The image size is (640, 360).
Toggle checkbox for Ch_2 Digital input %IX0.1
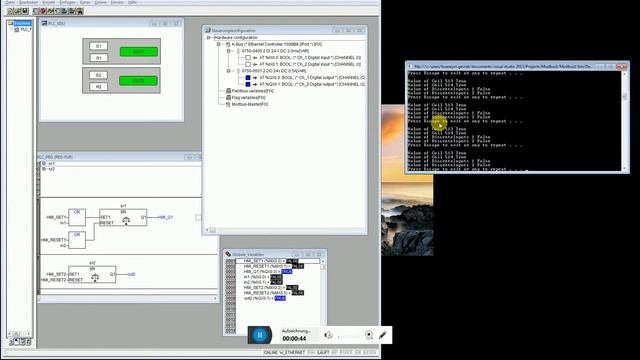[248, 64]
